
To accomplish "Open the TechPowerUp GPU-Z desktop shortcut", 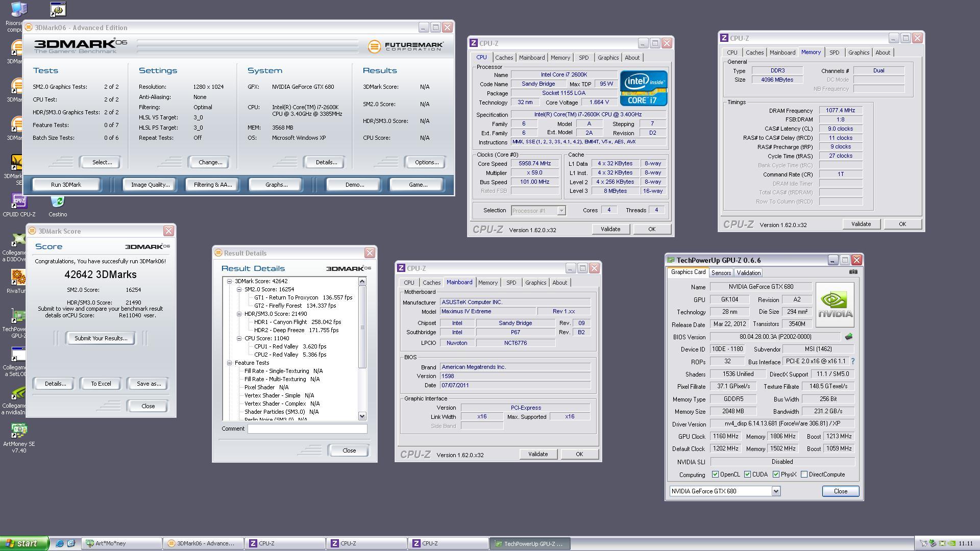I will (18, 324).
